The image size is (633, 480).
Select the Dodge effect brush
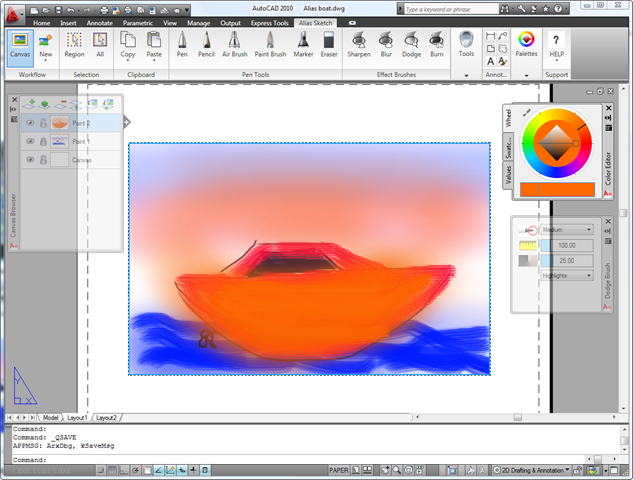click(411, 44)
